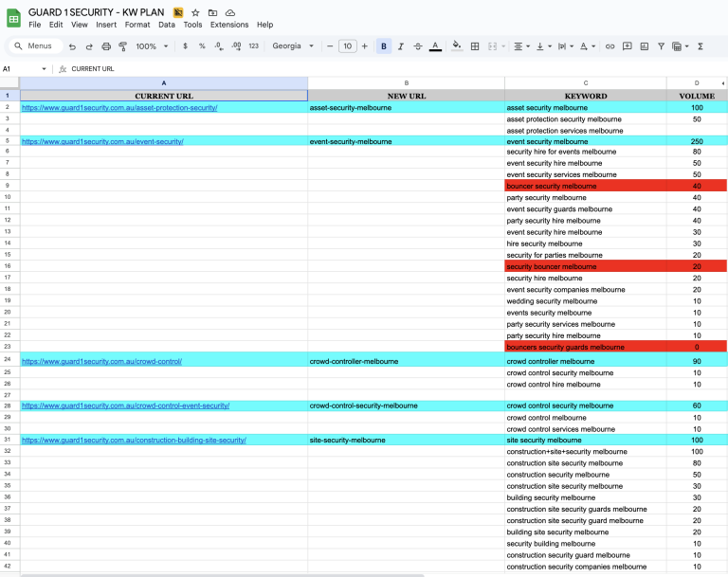Insert link using the toolbar icon
This screenshot has width=728, height=577.
610,45
